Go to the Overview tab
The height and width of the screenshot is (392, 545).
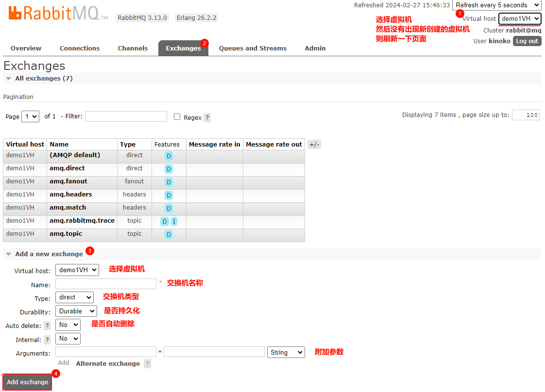26,48
